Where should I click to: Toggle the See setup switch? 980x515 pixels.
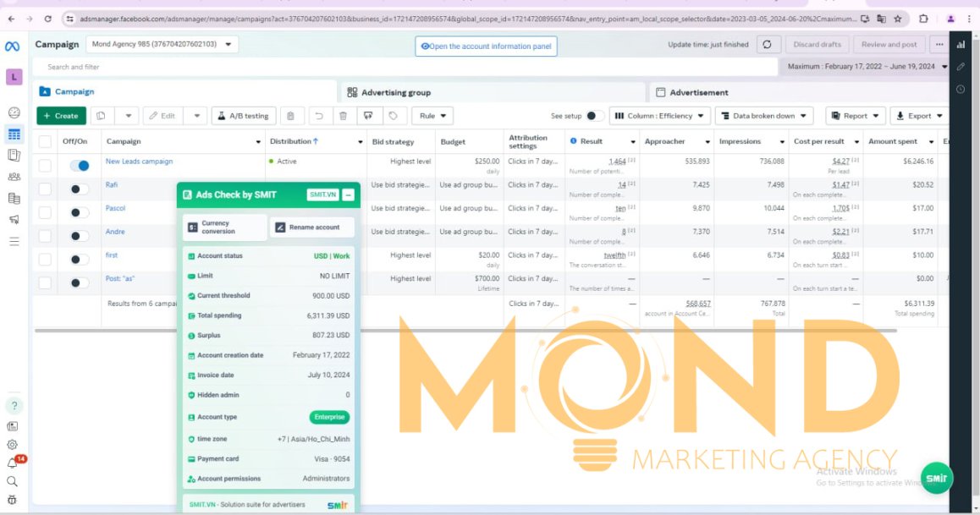pyautogui.click(x=593, y=116)
